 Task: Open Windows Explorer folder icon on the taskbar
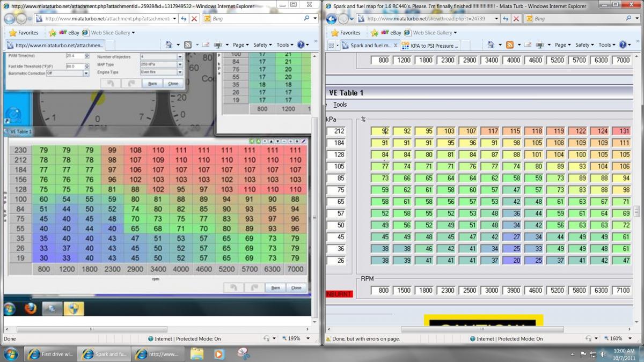pyautogui.click(x=197, y=354)
